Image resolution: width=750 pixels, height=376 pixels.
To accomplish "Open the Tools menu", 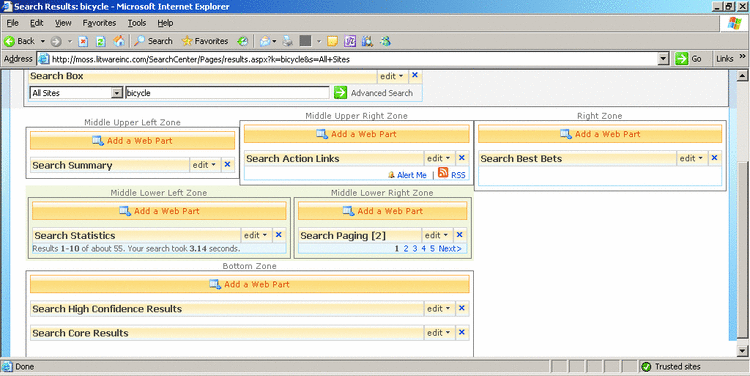I will [x=137, y=23].
